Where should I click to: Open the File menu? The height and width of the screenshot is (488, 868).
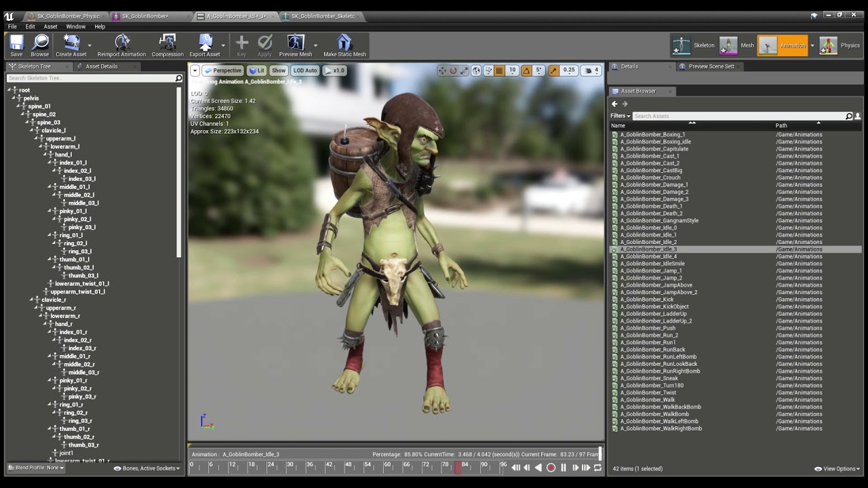[x=12, y=26]
